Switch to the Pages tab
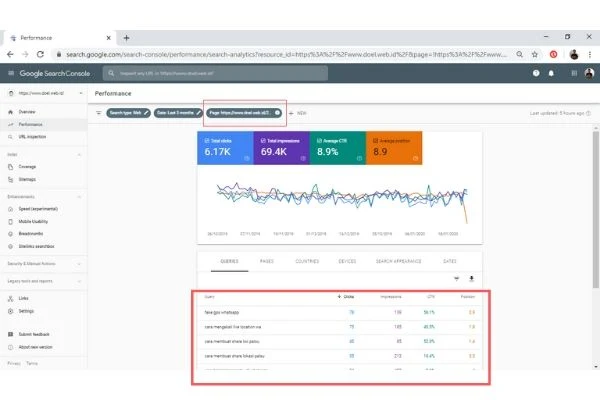This screenshot has width=600, height=400. pyautogui.click(x=267, y=261)
